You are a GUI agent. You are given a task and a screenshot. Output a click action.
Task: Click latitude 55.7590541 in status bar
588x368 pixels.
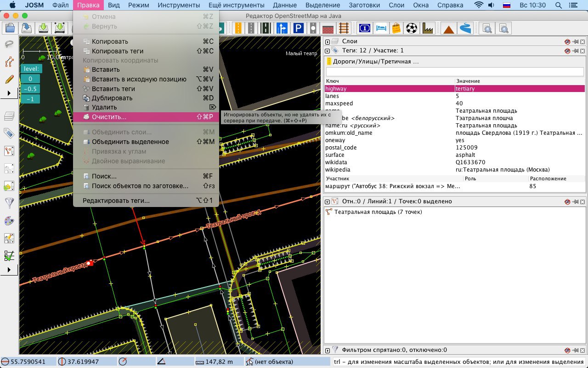[28, 362]
